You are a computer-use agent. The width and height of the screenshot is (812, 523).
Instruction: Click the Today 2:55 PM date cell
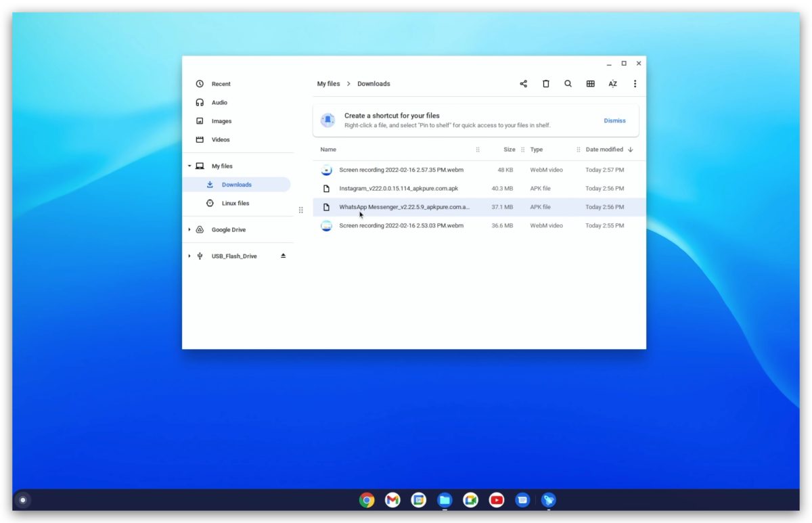[604, 225]
